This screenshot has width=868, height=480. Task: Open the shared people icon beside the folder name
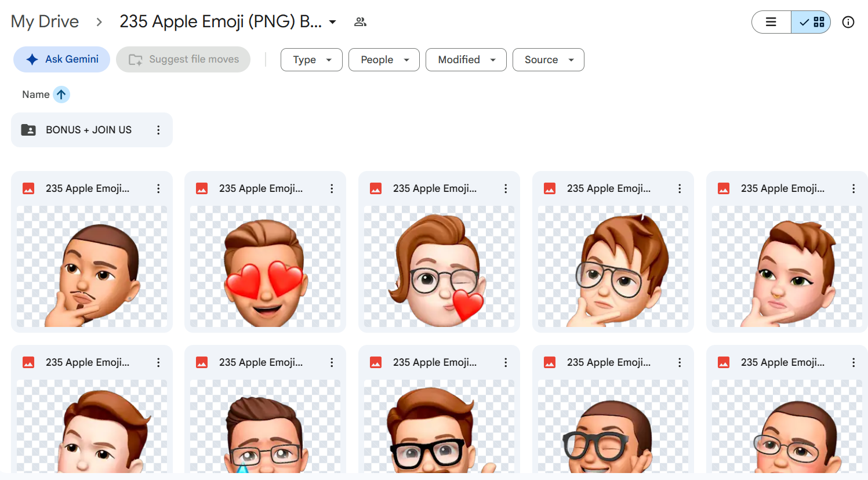click(360, 22)
